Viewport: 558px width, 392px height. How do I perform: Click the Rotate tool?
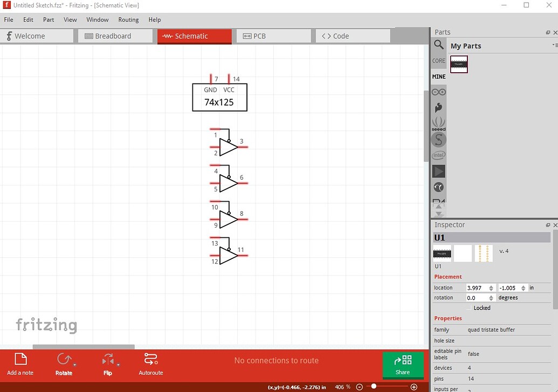(64, 364)
